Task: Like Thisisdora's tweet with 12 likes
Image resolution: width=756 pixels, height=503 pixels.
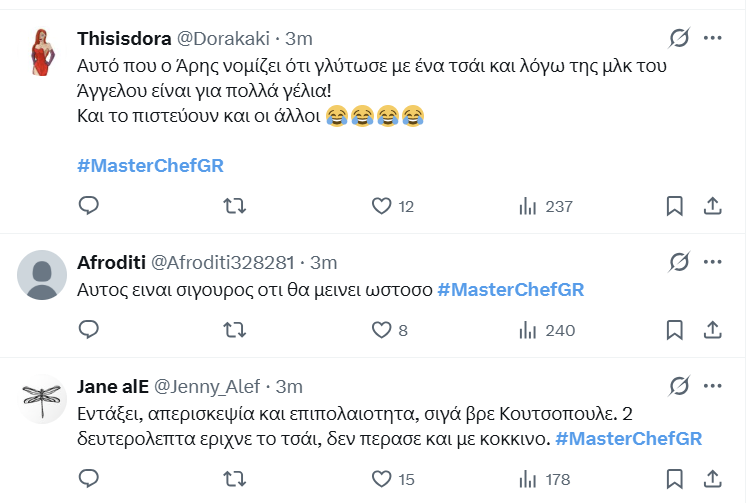Action: click(x=381, y=206)
